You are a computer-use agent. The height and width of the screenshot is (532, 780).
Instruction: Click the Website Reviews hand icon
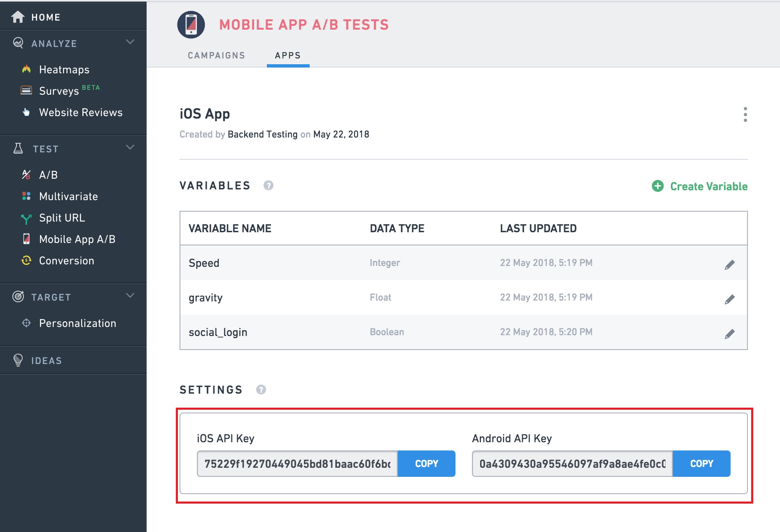pos(26,112)
